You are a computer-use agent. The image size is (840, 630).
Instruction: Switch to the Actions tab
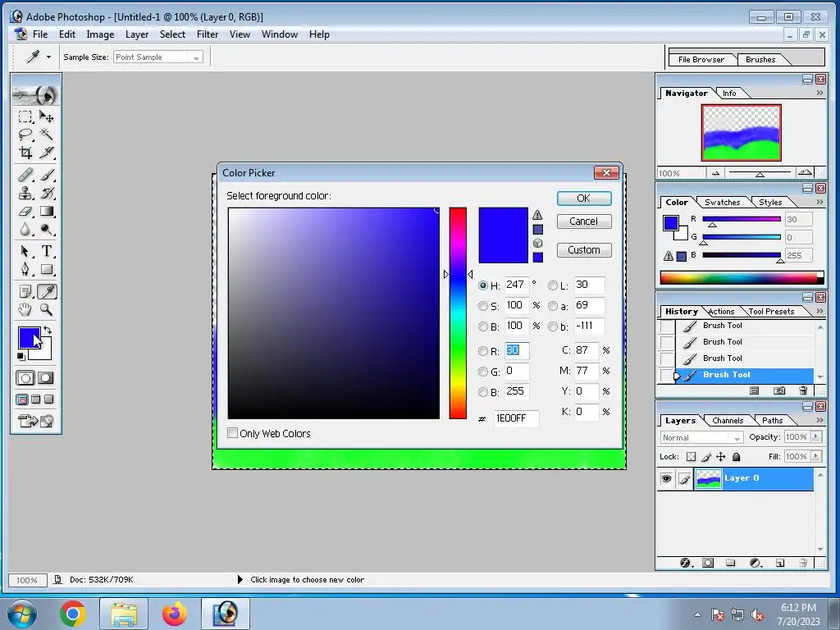721,311
